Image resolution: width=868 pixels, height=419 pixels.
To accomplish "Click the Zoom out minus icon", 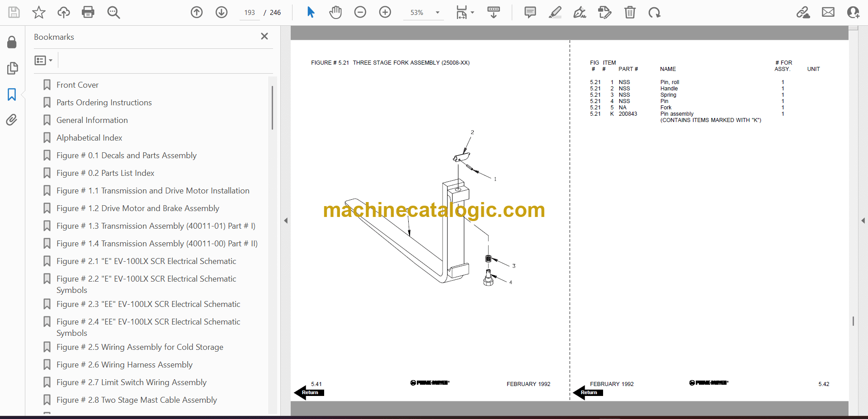I will point(360,12).
